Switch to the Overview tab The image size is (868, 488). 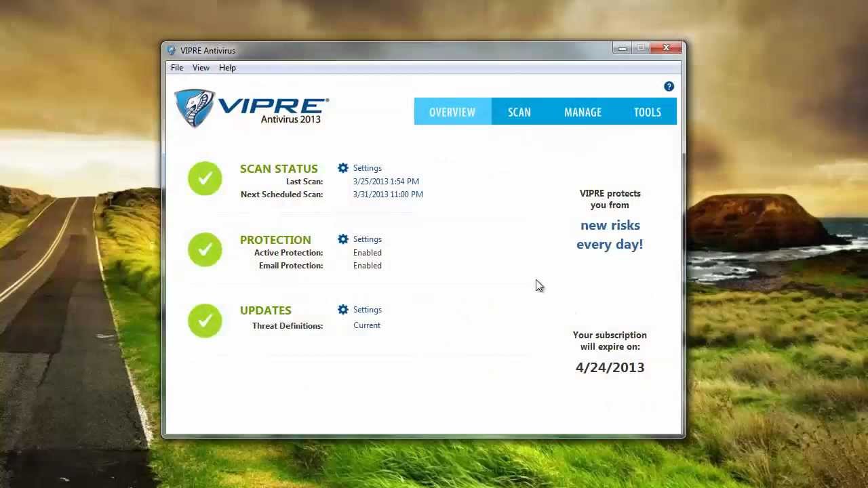click(x=452, y=112)
